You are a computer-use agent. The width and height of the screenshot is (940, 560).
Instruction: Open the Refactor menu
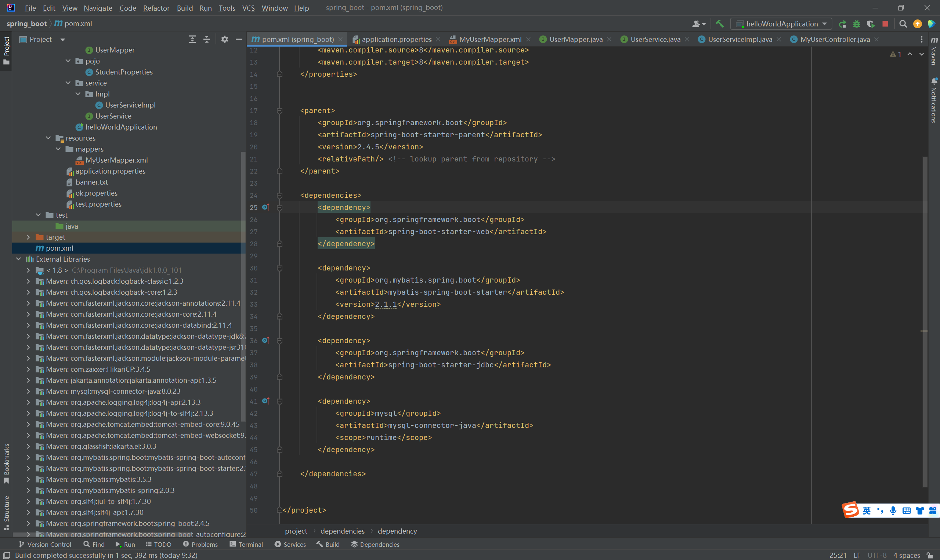(156, 8)
